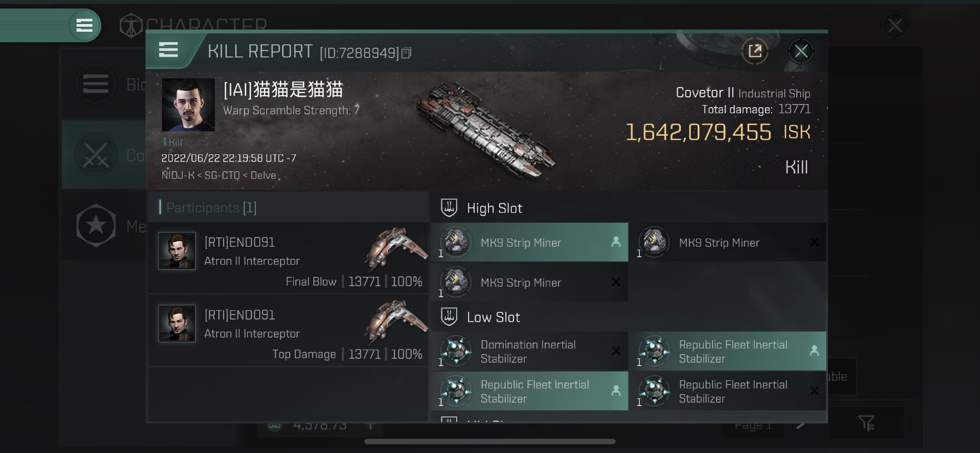Click the Covetor II ship image
The width and height of the screenshot is (980, 453).
click(485, 130)
